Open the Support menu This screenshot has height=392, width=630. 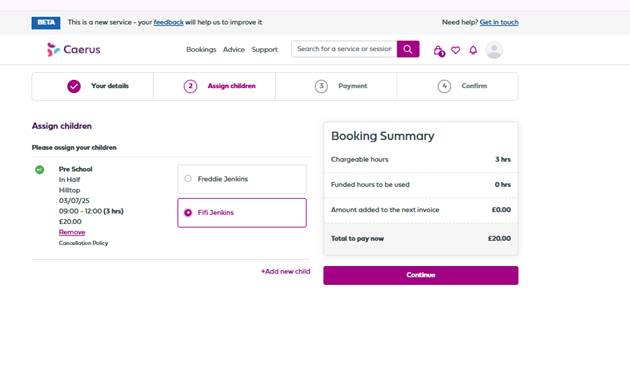coord(265,49)
